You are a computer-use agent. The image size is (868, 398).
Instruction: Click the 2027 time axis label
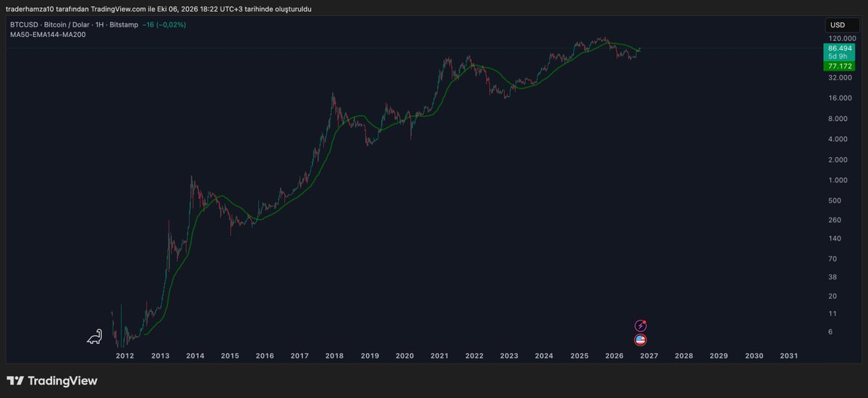(x=650, y=356)
